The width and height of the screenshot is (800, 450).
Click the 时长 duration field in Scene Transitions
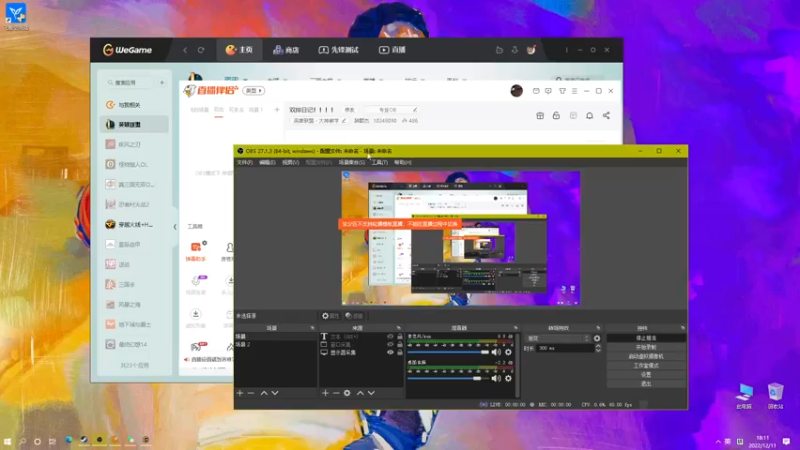click(565, 348)
